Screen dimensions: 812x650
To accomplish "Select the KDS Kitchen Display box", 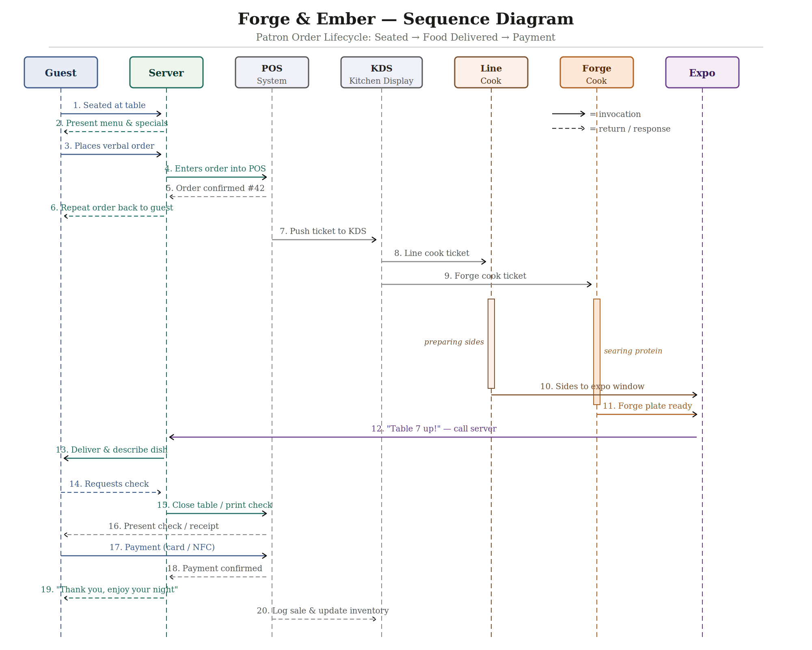I will pos(382,72).
